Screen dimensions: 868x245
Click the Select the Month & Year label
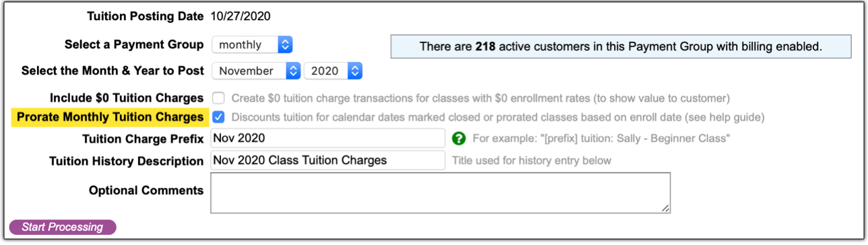pyautogui.click(x=113, y=70)
